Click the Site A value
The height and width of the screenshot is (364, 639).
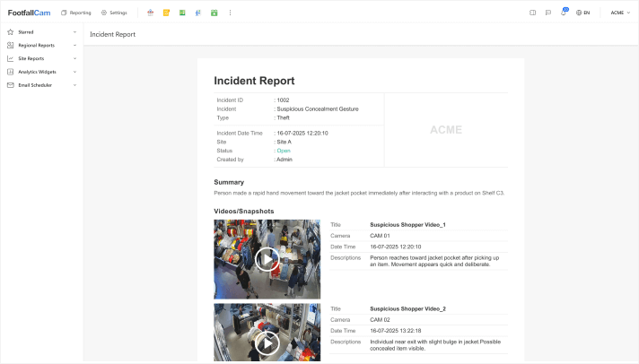click(x=284, y=142)
